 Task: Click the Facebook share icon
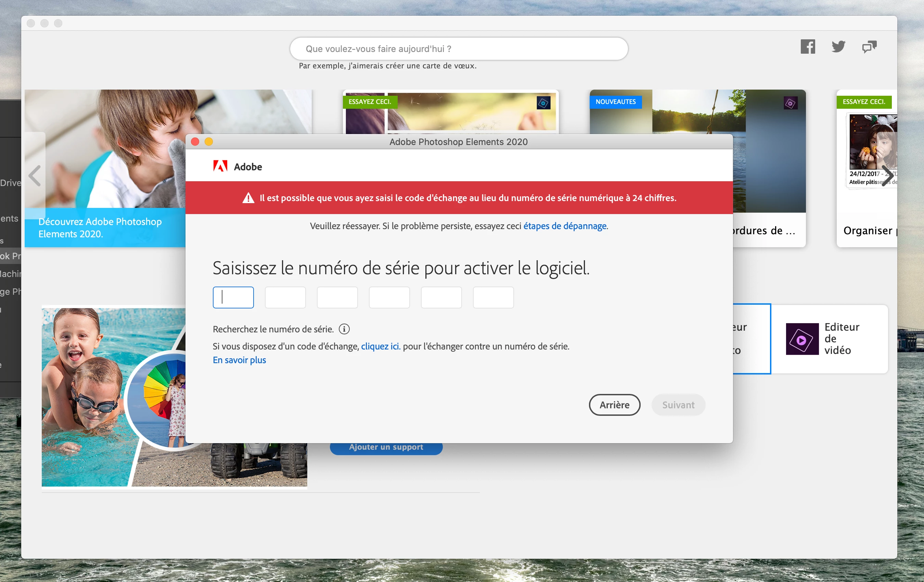808,47
